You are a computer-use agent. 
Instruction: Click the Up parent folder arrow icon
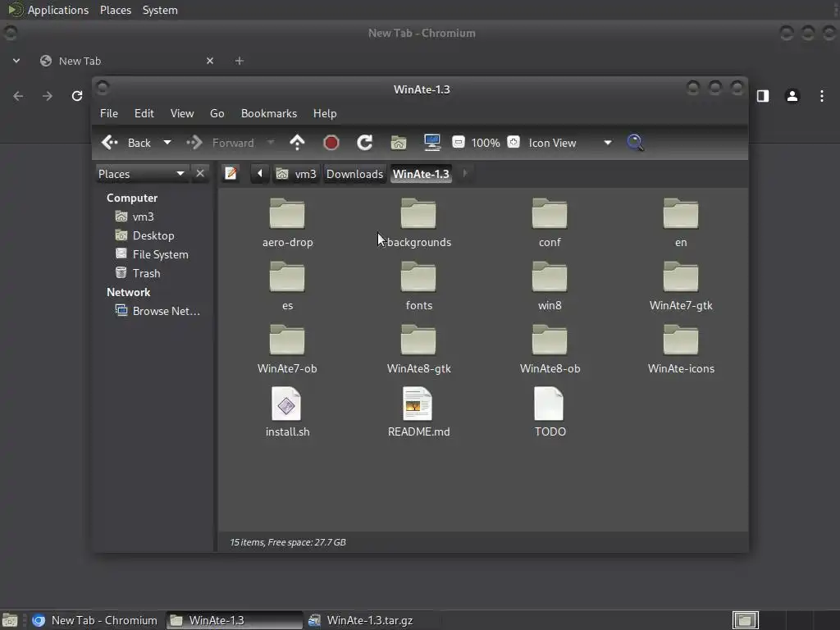pyautogui.click(x=297, y=143)
